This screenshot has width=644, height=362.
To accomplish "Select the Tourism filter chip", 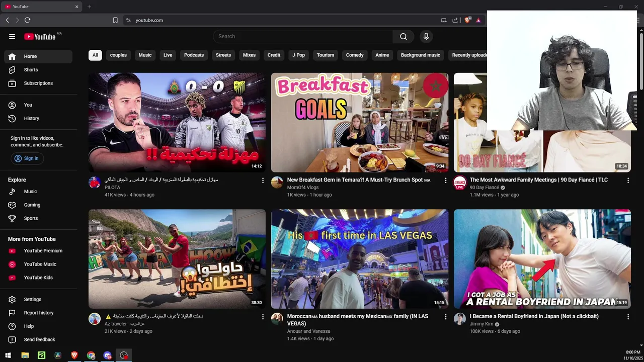I will tap(326, 55).
